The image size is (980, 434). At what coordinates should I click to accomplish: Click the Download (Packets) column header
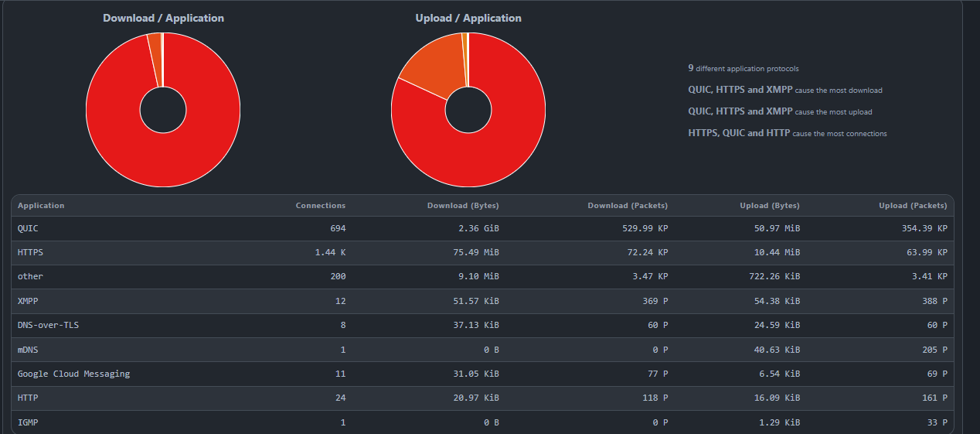(628, 206)
